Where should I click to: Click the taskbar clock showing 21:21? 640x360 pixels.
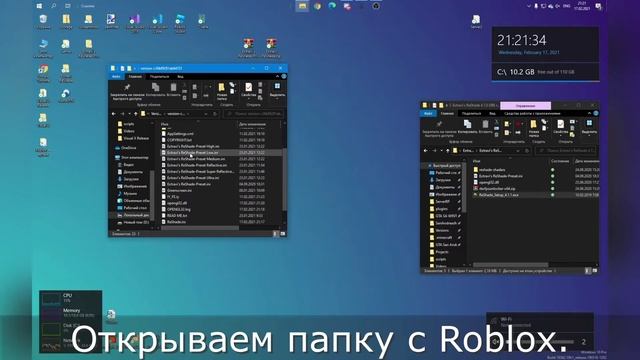(582, 6)
